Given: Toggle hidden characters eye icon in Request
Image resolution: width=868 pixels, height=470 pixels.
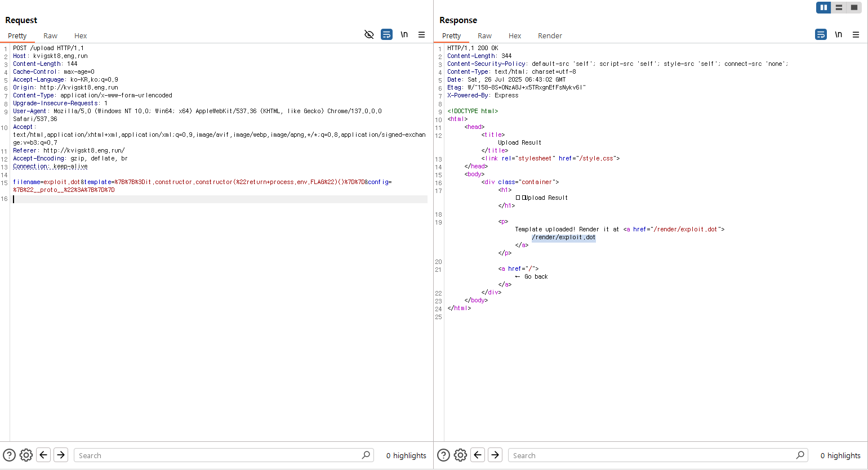Looking at the screenshot, I should coord(369,35).
